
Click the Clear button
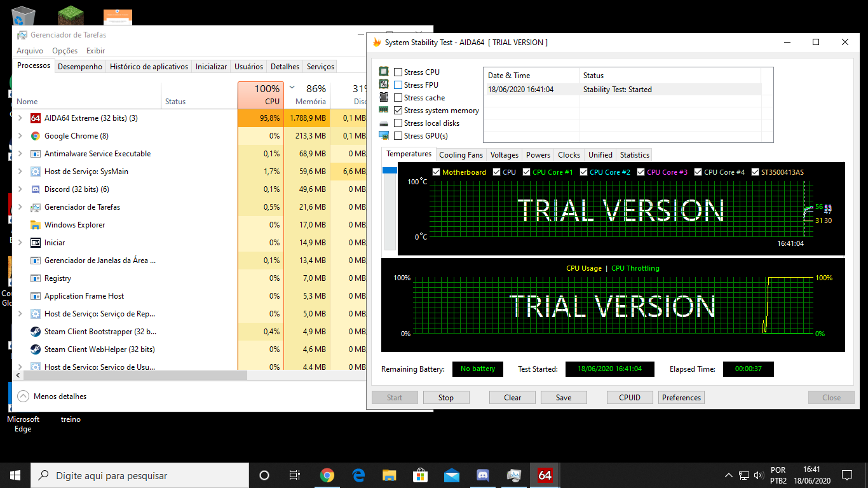[513, 398]
